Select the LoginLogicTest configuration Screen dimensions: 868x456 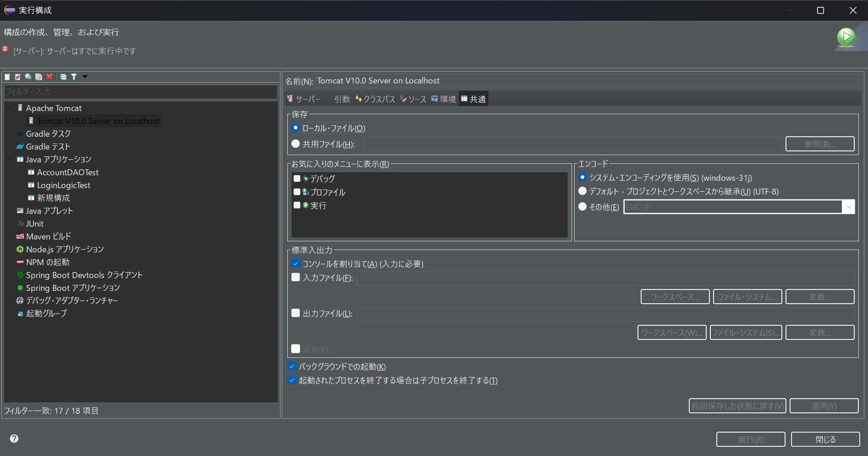(64, 185)
